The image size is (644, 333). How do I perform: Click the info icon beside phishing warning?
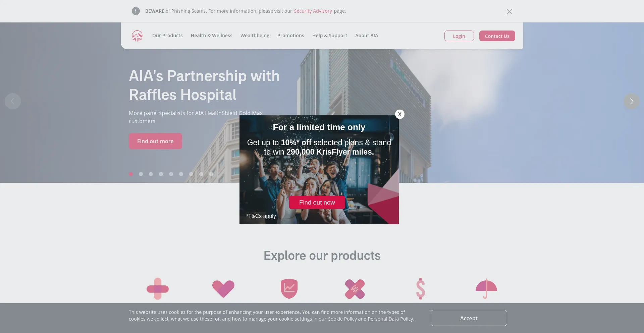[x=136, y=11]
